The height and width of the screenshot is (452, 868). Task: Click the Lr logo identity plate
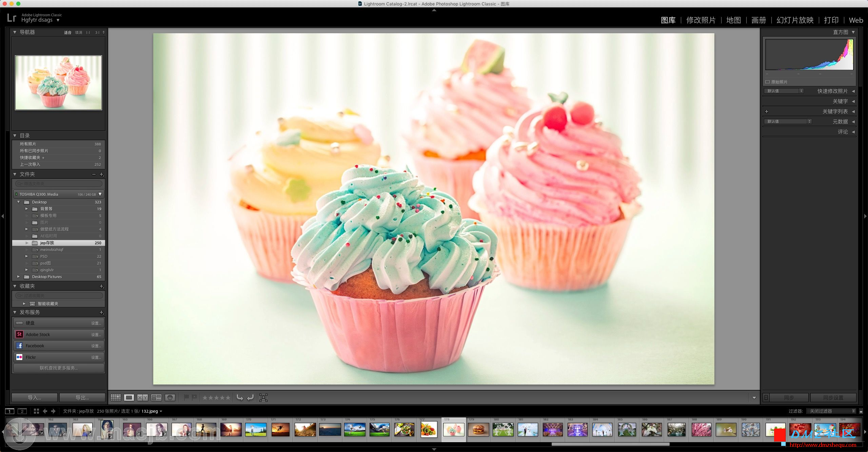pyautogui.click(x=12, y=18)
